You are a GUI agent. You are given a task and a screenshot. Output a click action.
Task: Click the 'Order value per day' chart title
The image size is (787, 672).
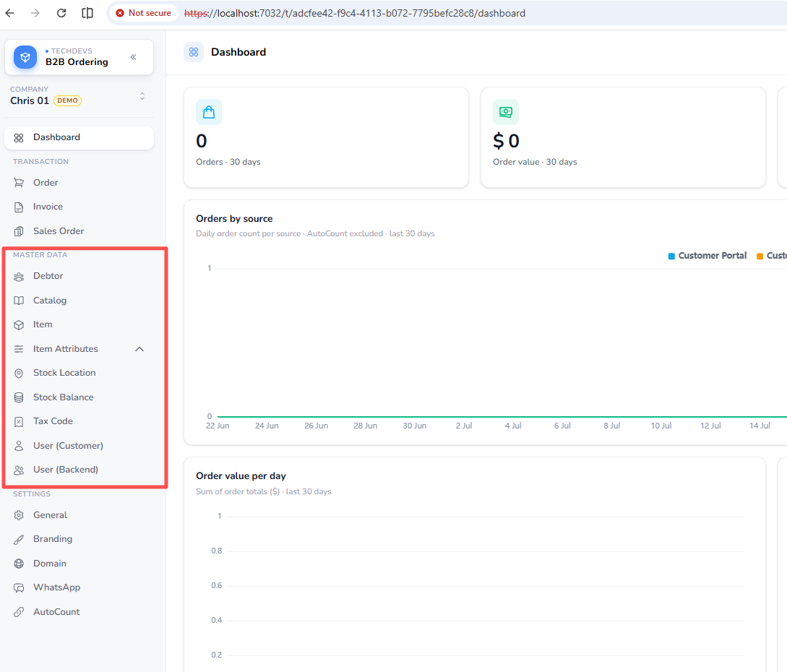coord(241,475)
